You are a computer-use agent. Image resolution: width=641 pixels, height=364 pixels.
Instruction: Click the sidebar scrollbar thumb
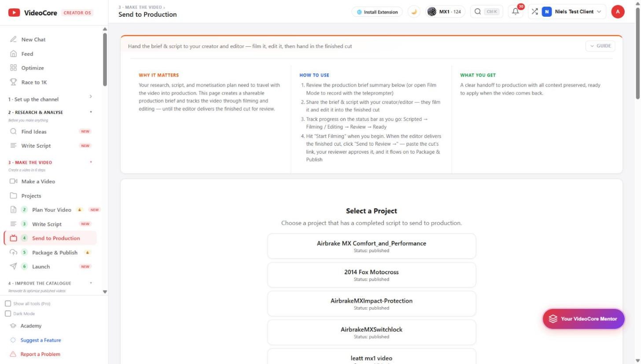point(105,59)
